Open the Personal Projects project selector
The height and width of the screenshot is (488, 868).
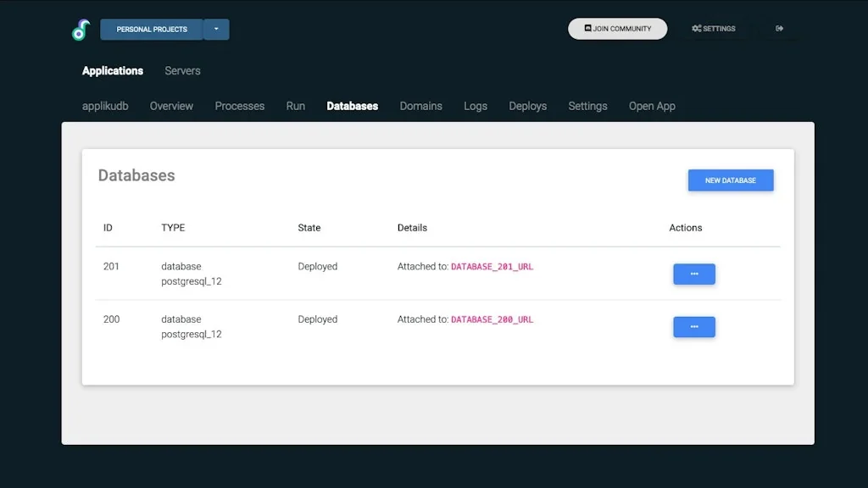point(151,29)
